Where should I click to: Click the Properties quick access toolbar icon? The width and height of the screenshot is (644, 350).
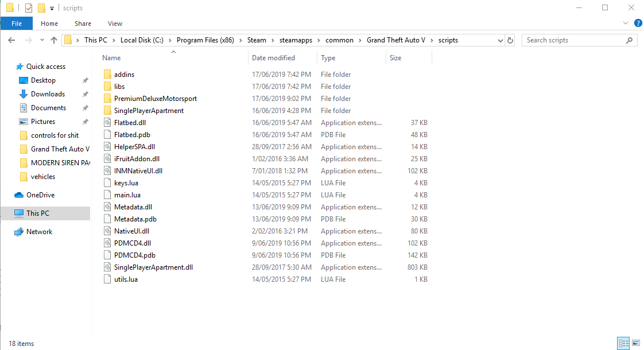[x=28, y=8]
